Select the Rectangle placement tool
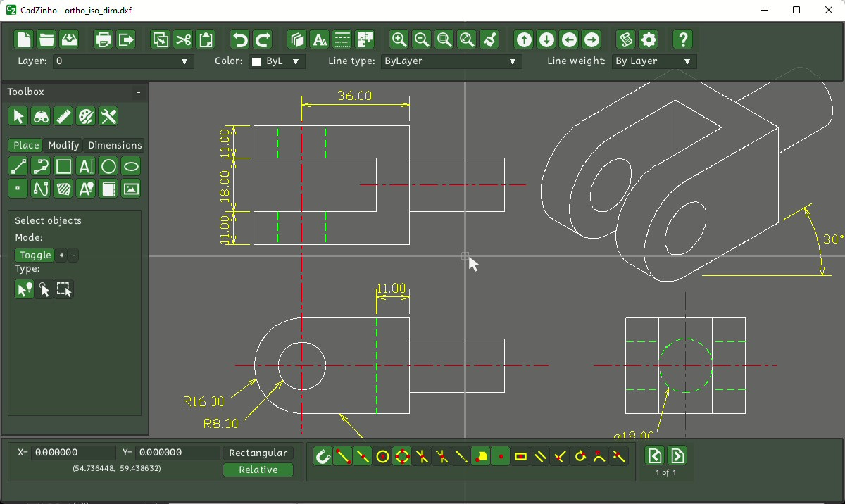The height and width of the screenshot is (504, 845). coord(63,167)
